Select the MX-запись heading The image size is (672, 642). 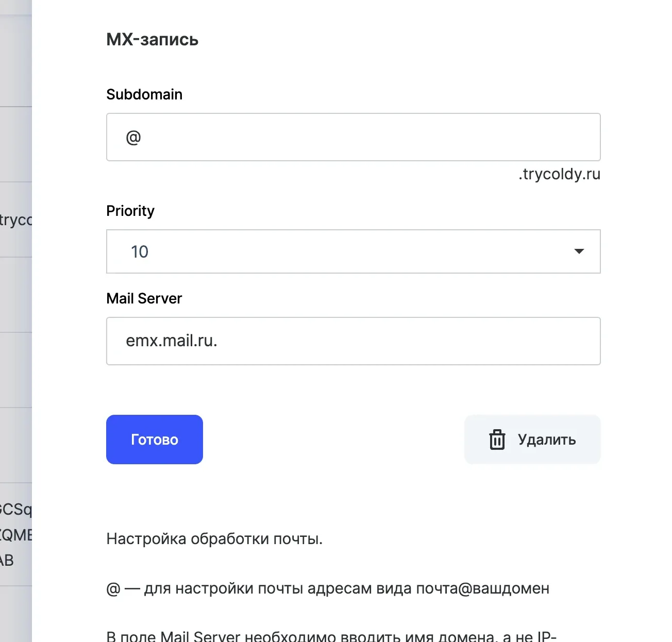point(152,39)
